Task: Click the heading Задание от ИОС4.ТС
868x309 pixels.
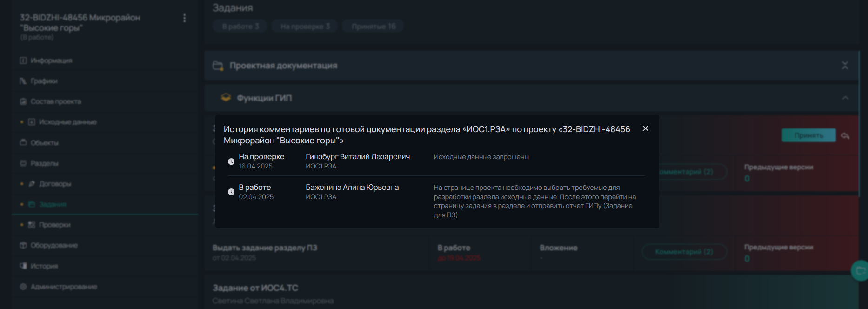Action: point(255,288)
